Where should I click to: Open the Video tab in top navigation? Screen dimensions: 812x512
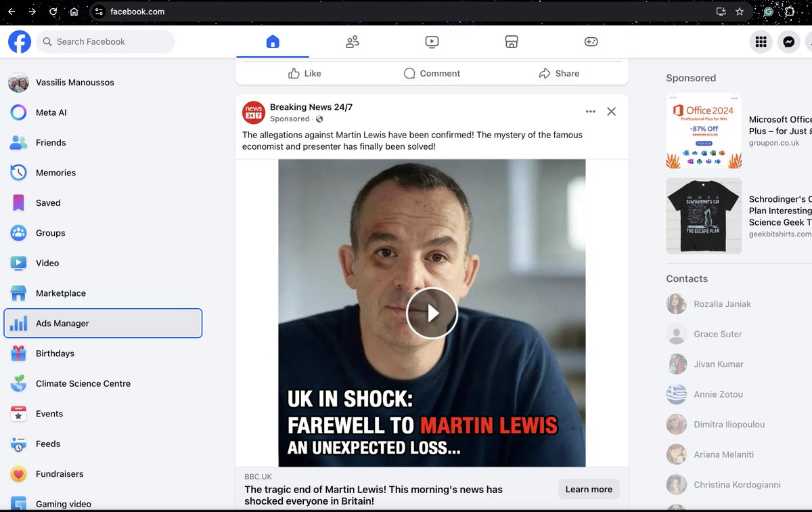(x=432, y=42)
